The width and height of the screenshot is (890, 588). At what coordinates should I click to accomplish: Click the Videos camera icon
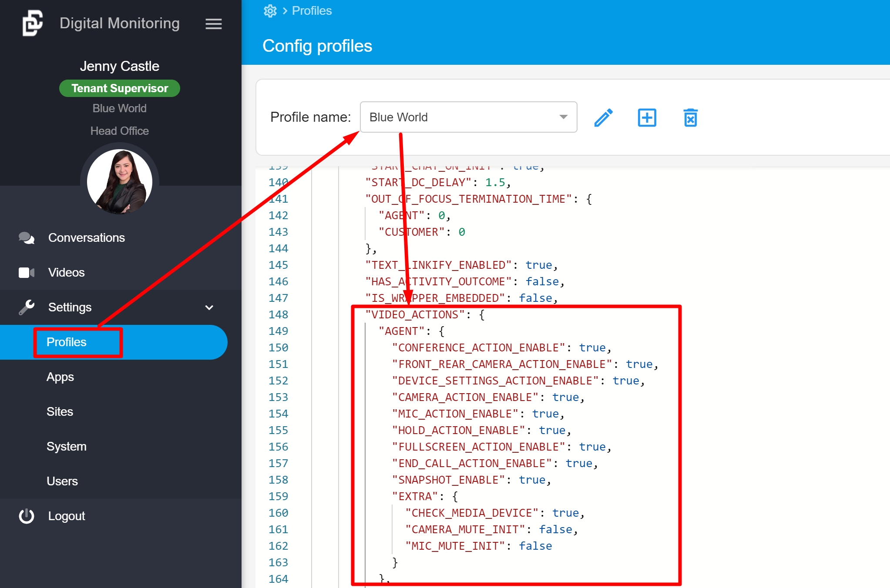[x=27, y=273]
